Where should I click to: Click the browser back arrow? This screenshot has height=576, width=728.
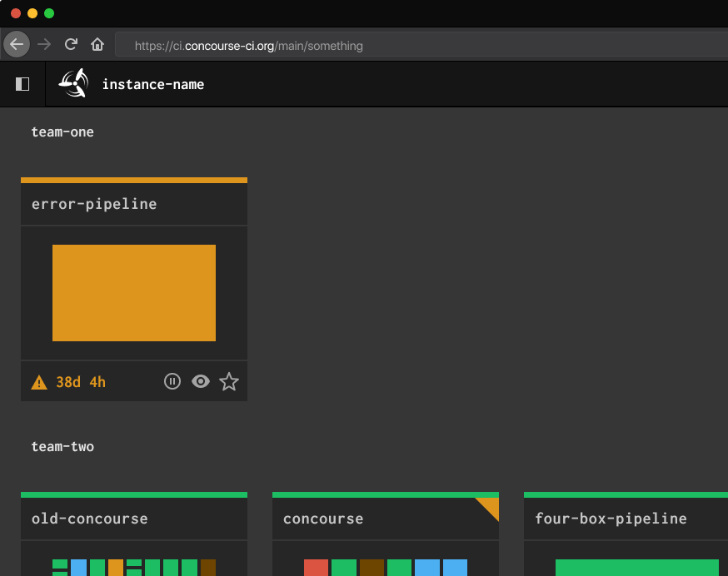17,44
